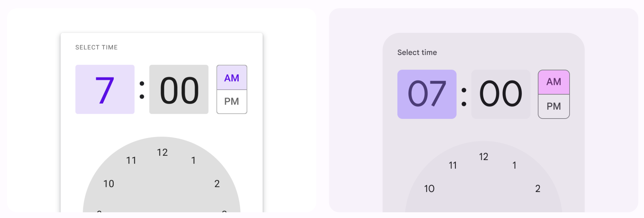The width and height of the screenshot is (644, 218).
Task: Pick 1 on the white card clock dial
Action: click(193, 160)
